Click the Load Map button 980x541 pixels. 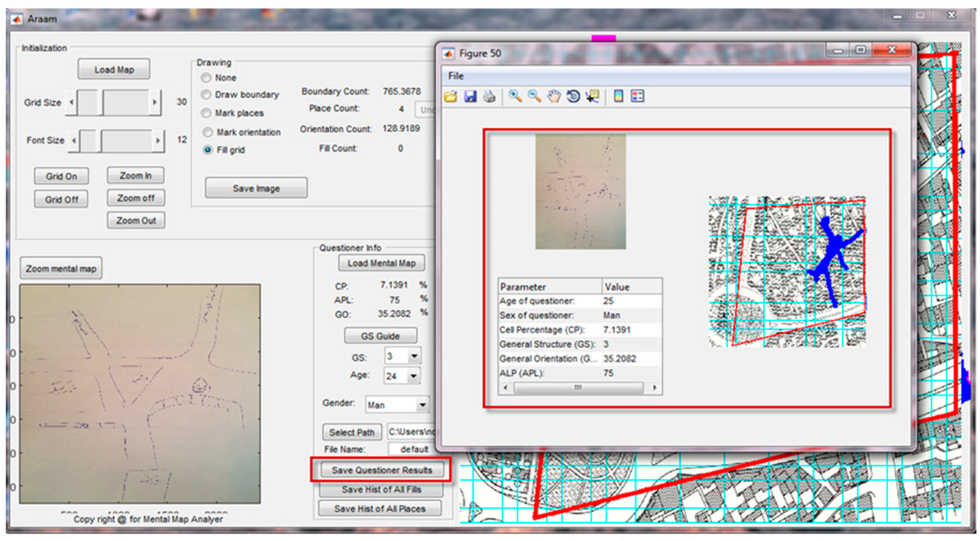click(114, 69)
